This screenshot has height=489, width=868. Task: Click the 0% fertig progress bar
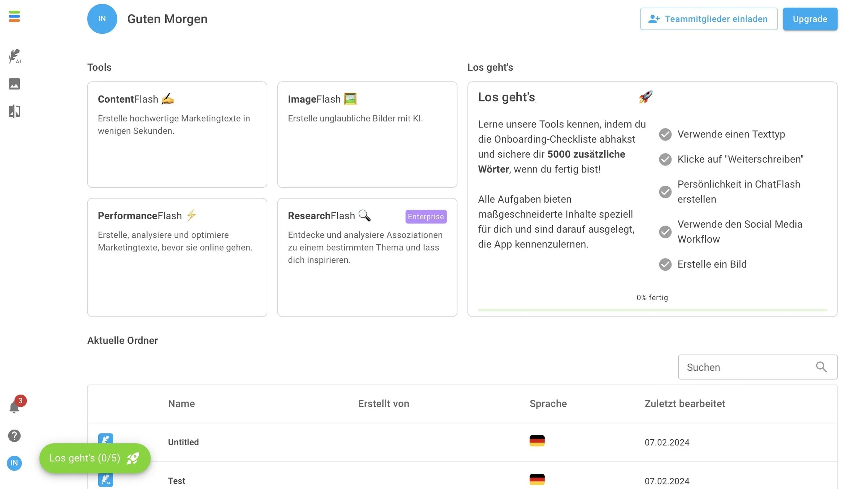652,310
